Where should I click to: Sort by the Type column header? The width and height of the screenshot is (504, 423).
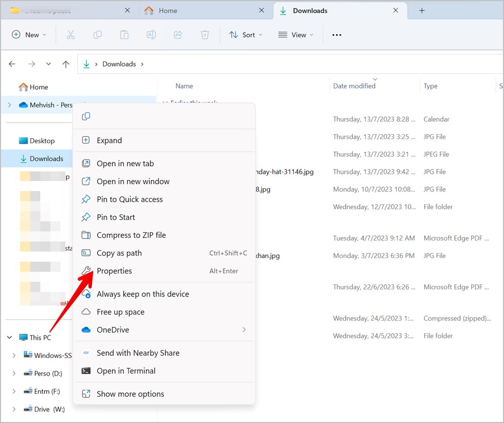pyautogui.click(x=430, y=86)
